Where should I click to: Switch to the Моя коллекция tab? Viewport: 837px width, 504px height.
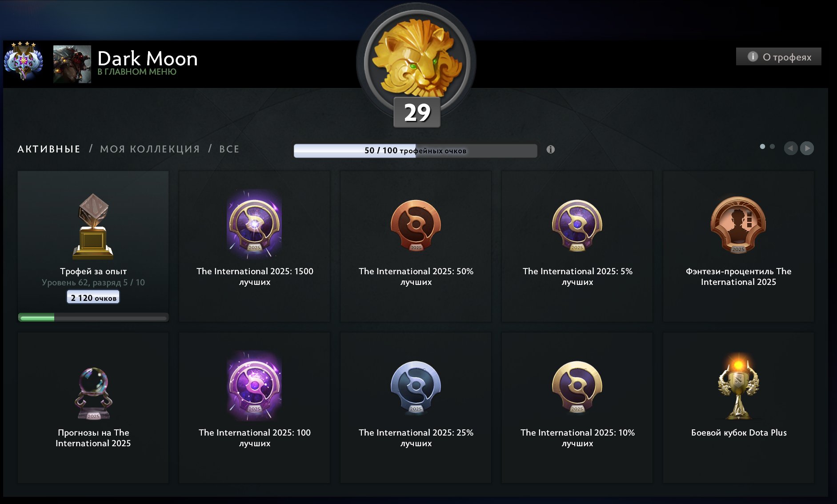coord(150,149)
